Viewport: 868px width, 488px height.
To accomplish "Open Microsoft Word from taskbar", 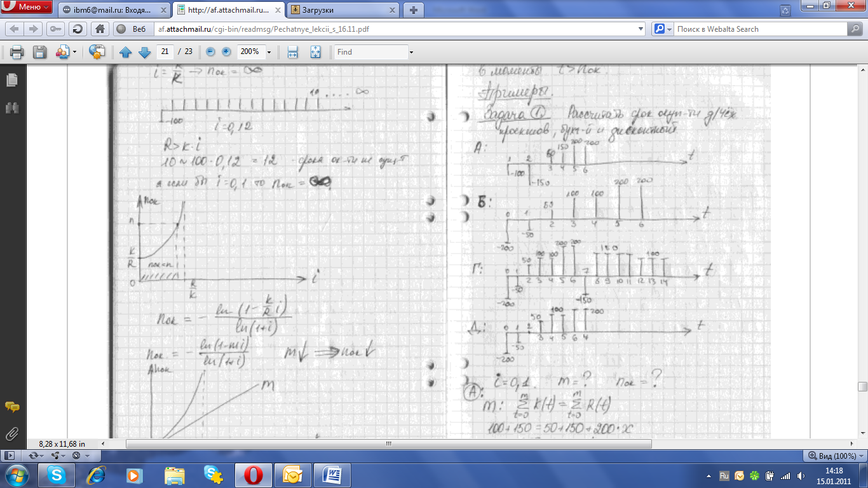I will 332,475.
